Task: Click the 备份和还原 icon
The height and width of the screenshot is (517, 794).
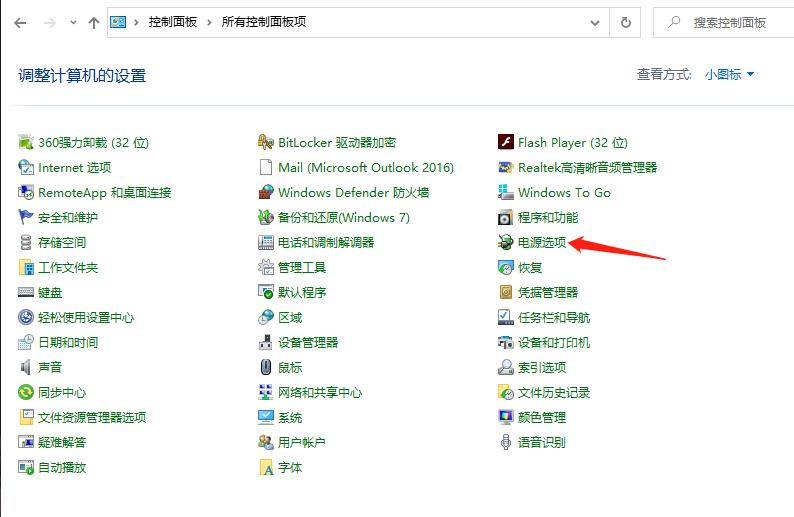Action: [x=265, y=217]
